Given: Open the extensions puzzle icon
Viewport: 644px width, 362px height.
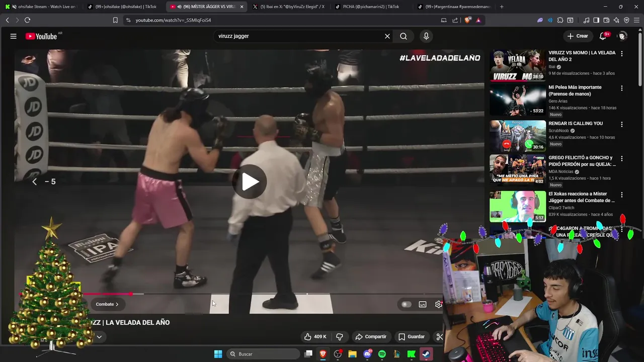Looking at the screenshot, I should [x=560, y=20].
